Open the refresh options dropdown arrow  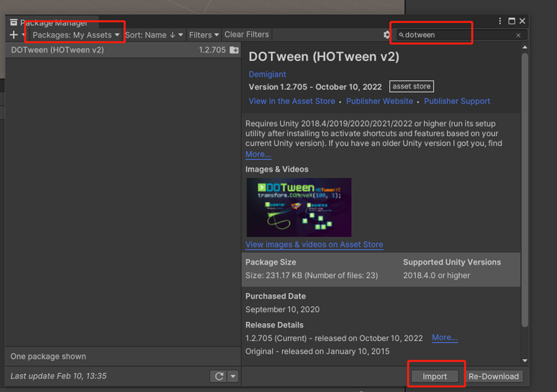233,376
